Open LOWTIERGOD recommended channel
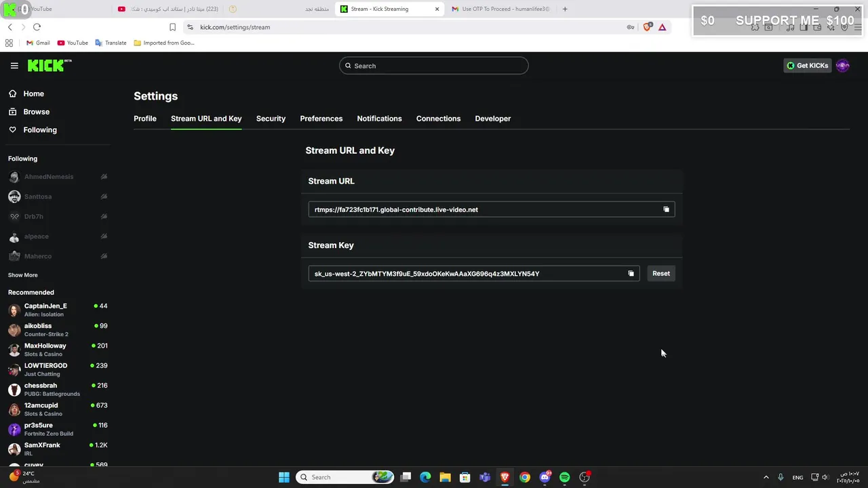 pos(58,369)
